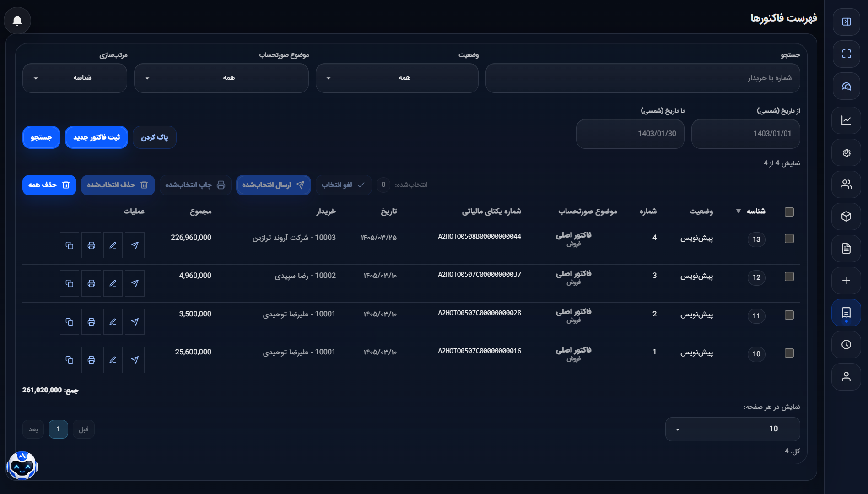
Task: Click پاک کردن clear button
Action: point(155,137)
